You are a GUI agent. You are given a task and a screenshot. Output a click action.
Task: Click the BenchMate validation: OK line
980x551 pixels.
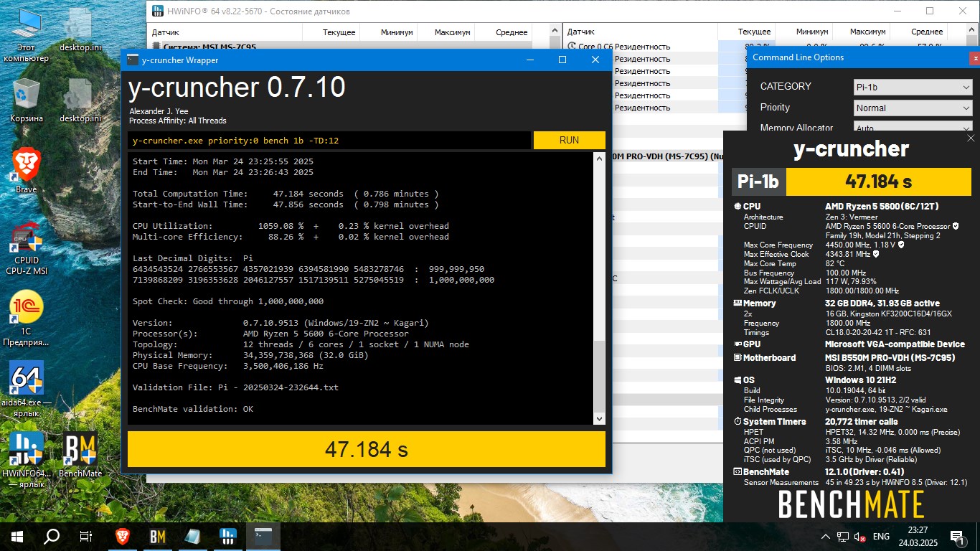click(193, 409)
